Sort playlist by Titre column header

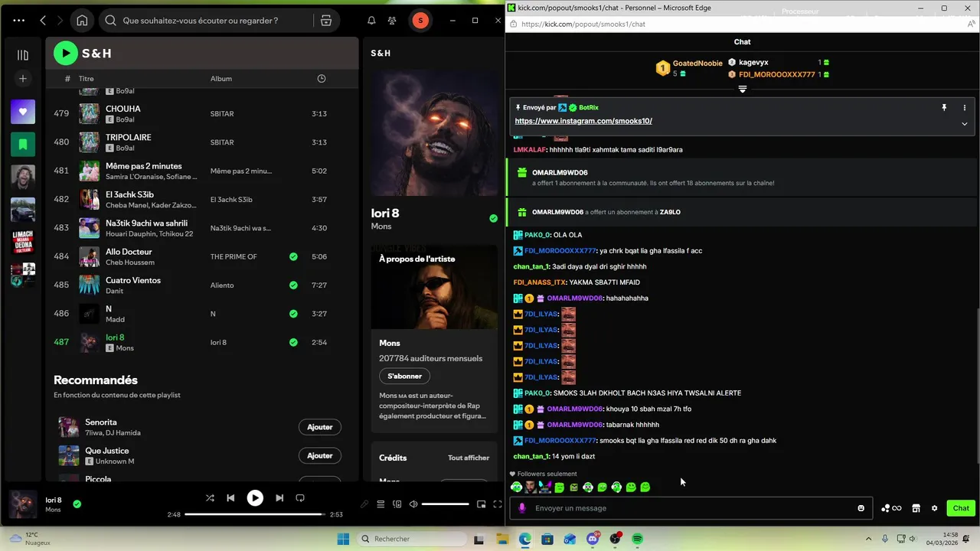[x=87, y=79]
